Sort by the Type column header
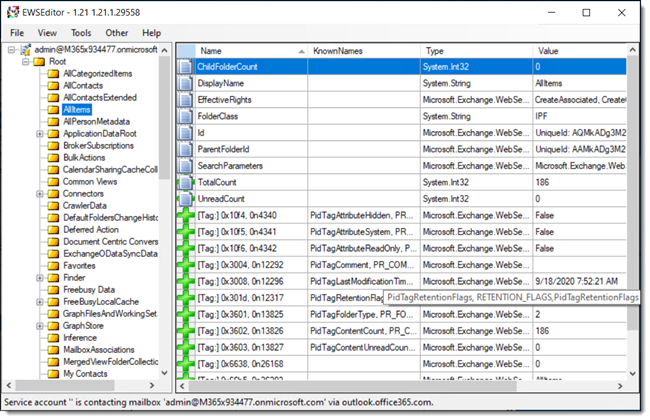 [476, 51]
